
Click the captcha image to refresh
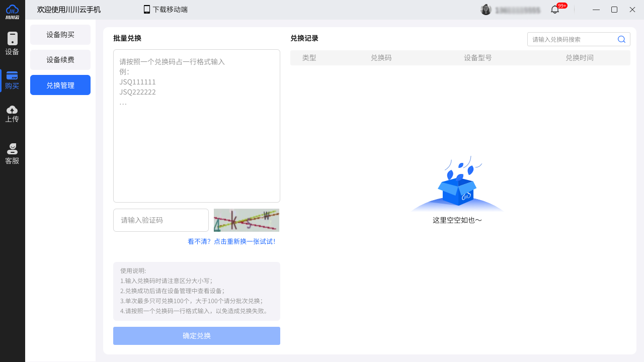point(247,220)
